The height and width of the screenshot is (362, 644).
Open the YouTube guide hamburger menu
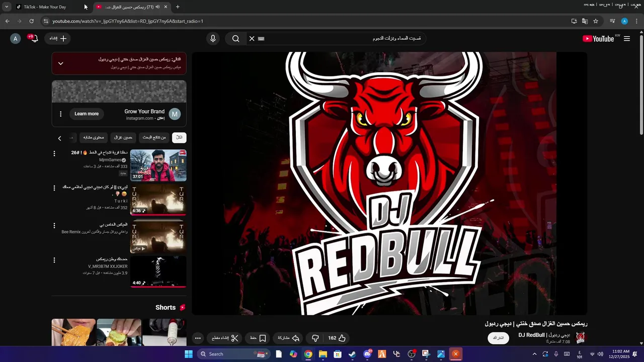(627, 39)
